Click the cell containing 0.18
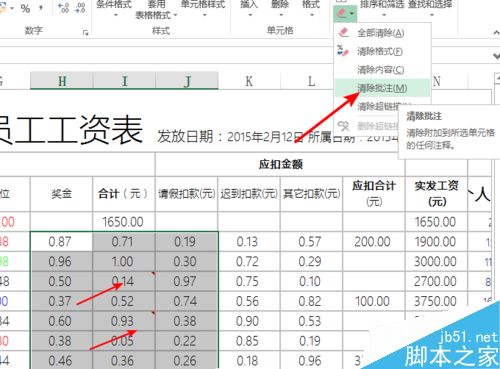500x369 pixels. point(249,361)
